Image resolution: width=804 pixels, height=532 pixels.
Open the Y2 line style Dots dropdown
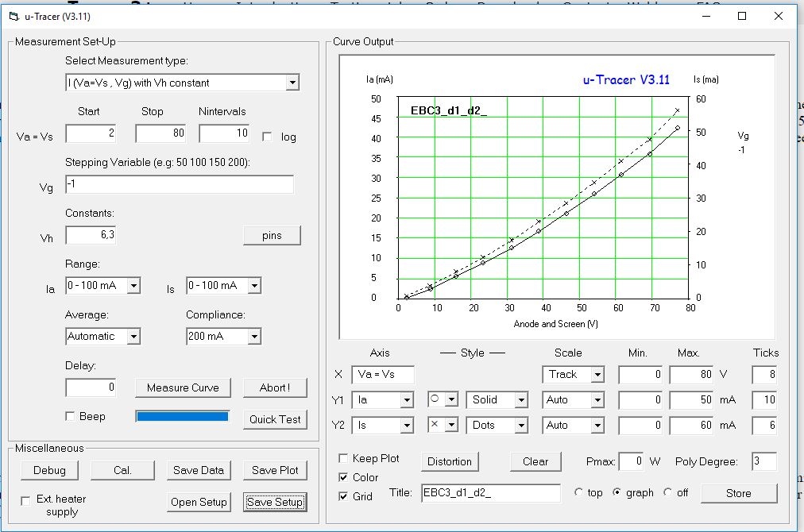tap(521, 425)
